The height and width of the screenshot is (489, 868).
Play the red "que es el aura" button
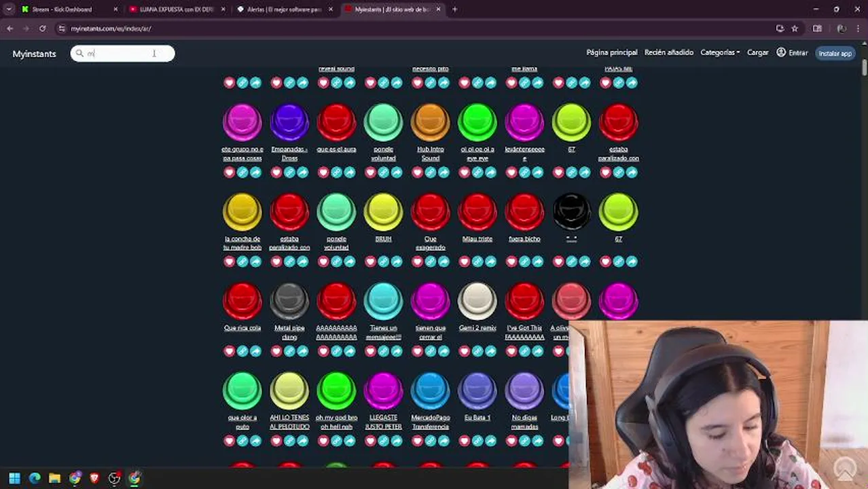336,122
